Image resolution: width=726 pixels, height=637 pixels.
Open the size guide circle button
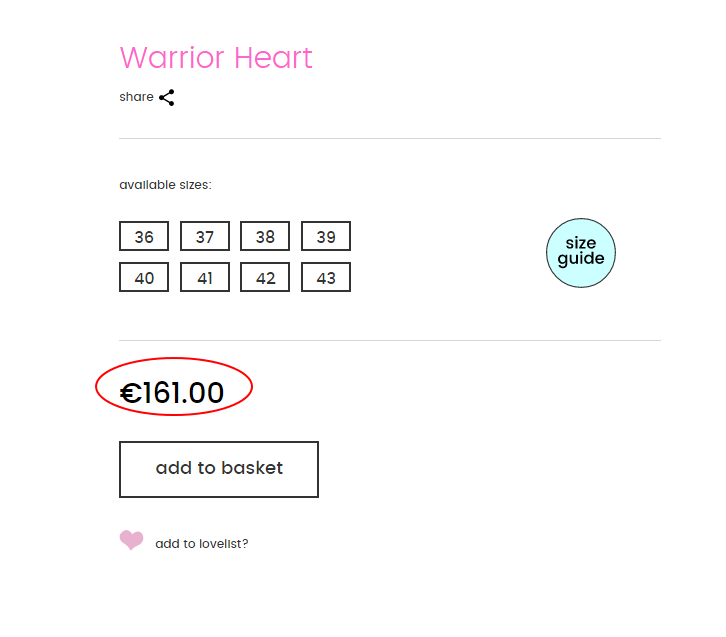coord(581,253)
